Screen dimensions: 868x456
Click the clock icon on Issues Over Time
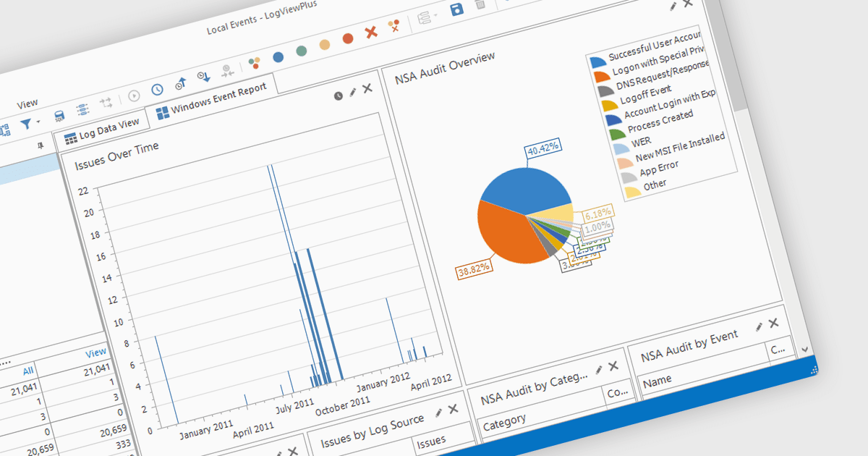[x=338, y=96]
